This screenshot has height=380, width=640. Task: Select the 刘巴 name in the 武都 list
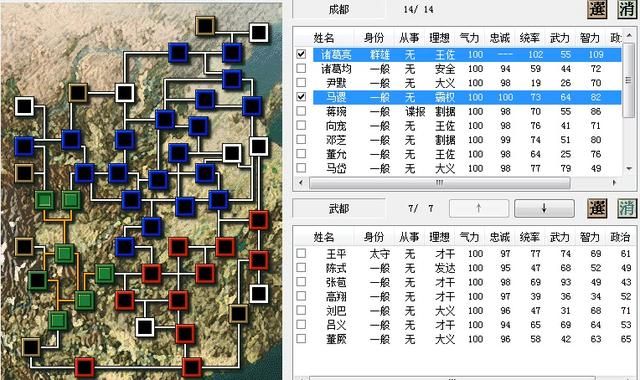[x=336, y=311]
